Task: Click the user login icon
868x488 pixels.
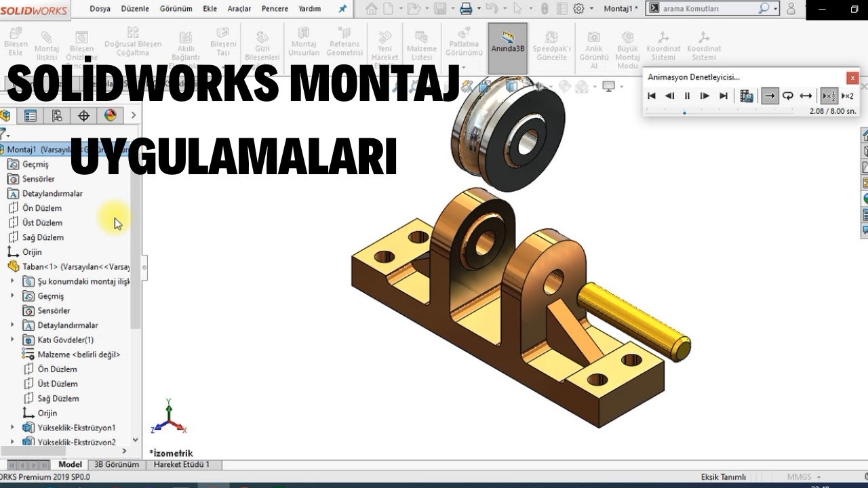Action: tap(791, 9)
